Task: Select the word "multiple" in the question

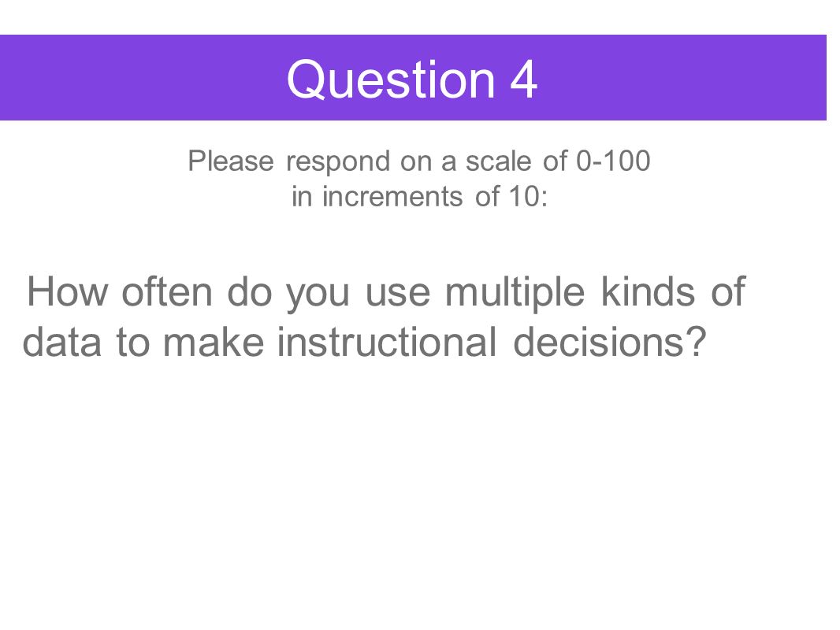Action: click(x=515, y=293)
